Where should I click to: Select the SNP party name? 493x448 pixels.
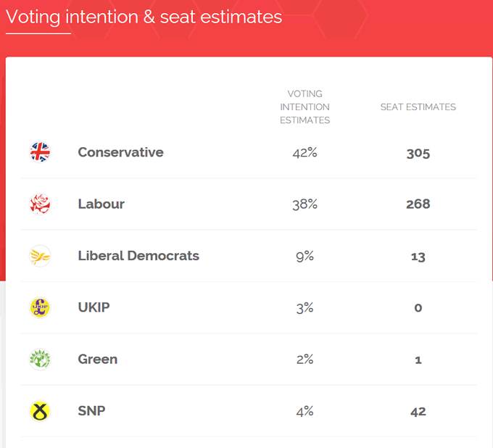[x=91, y=411]
